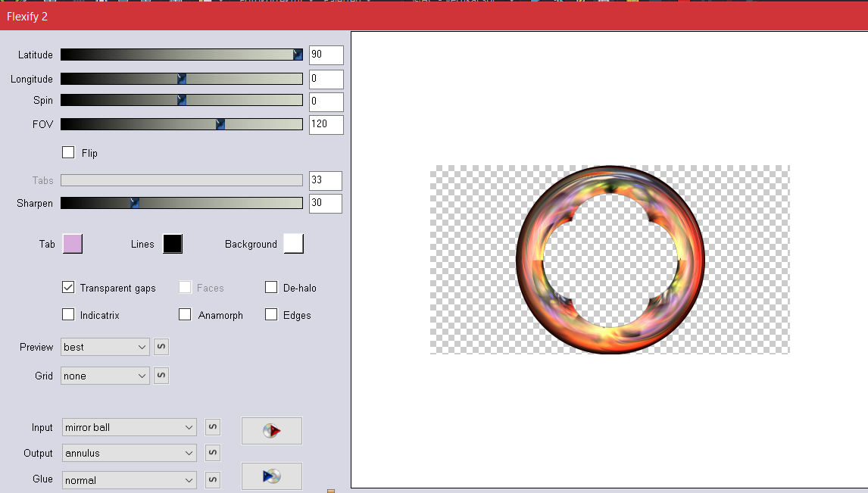Image resolution: width=868 pixels, height=493 pixels.
Task: Click the S button next to Input
Action: 213,427
